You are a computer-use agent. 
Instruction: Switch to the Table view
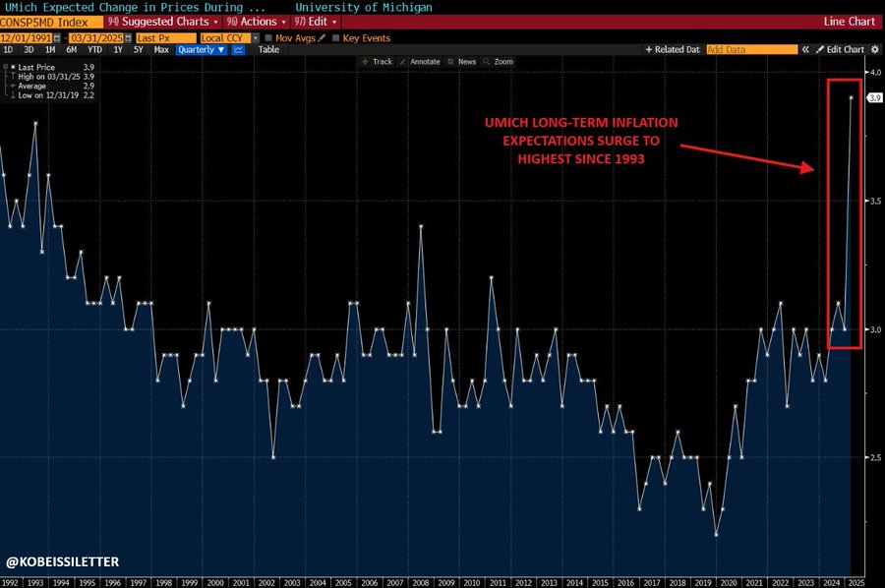click(267, 49)
